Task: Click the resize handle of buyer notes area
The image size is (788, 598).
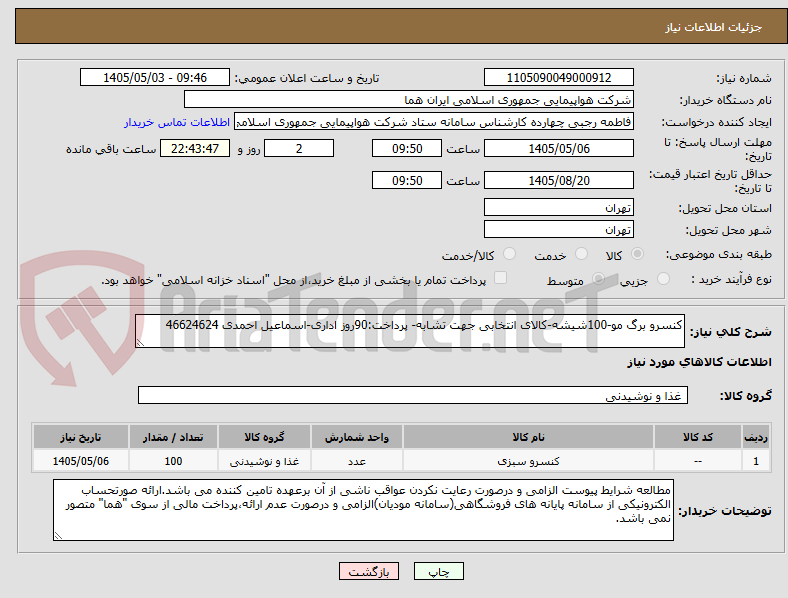Action: (x=58, y=536)
